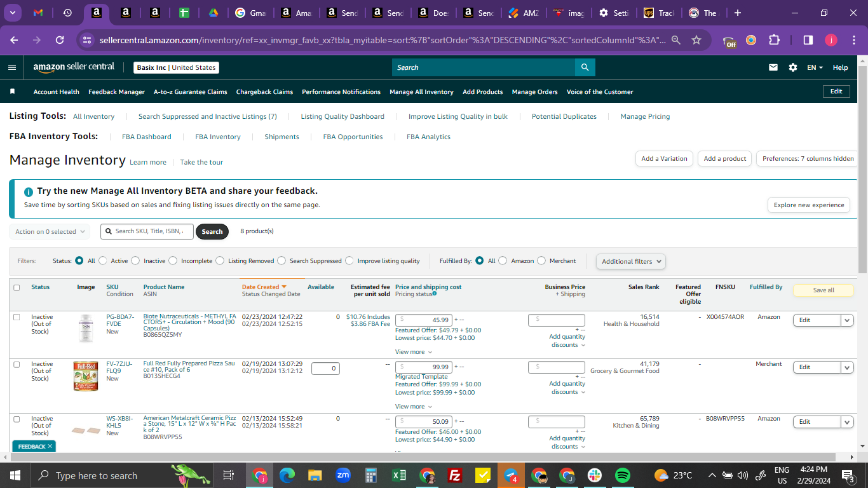Launch Zoom from the taskbar
868x488 pixels.
[x=343, y=475]
